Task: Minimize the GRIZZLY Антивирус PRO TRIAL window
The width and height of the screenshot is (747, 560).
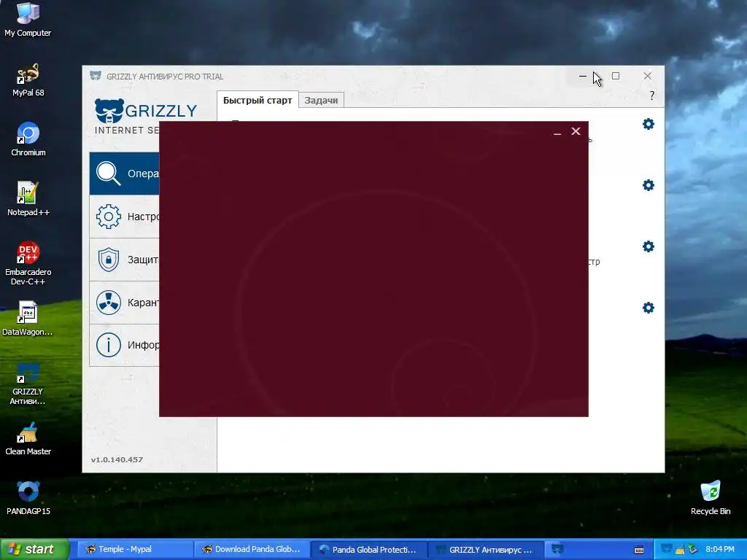Action: pos(583,76)
